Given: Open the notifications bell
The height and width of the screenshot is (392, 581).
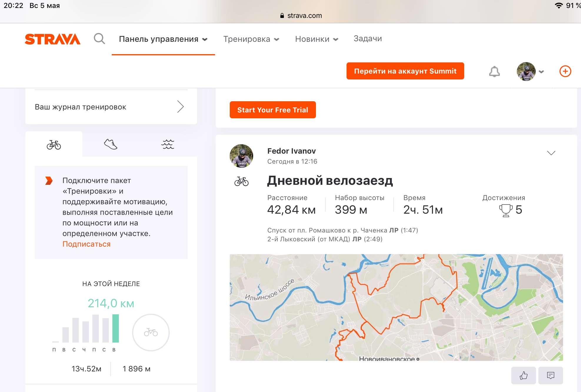Looking at the screenshot, I should pos(494,71).
